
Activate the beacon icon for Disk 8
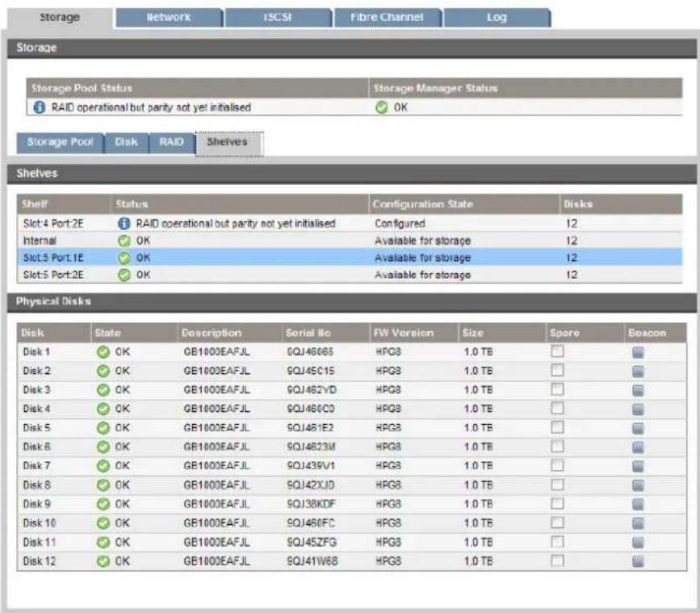(638, 485)
